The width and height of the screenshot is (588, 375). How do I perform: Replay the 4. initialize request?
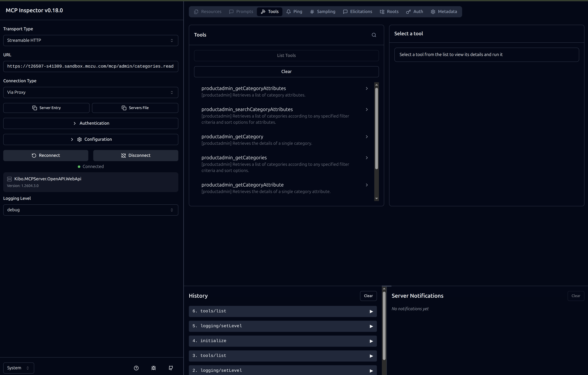pyautogui.click(x=371, y=341)
